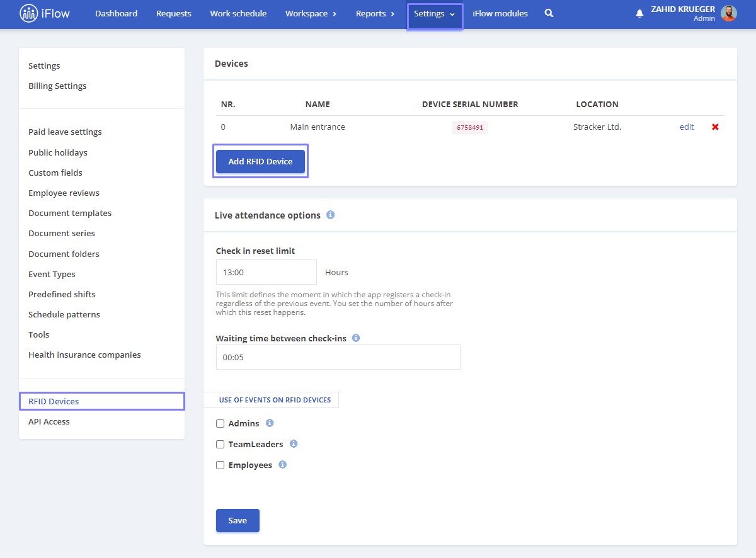Delete Main entrance device with red X

tap(715, 127)
